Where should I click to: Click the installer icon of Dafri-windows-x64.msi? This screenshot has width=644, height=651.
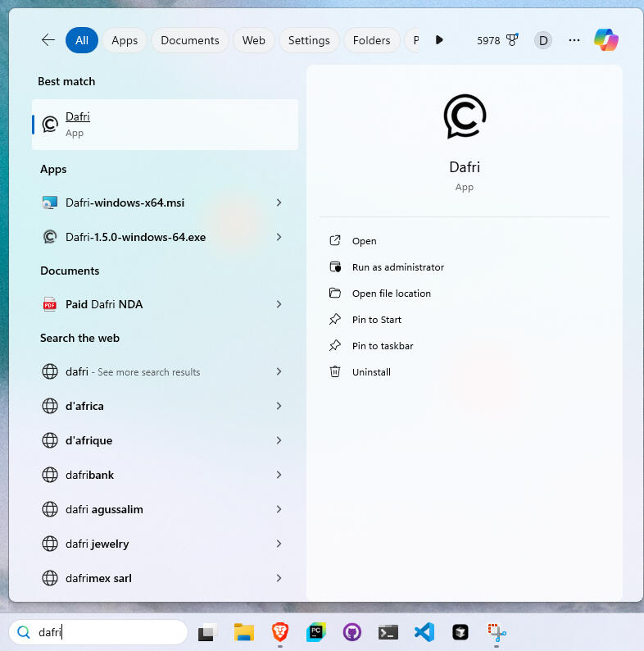(50, 203)
